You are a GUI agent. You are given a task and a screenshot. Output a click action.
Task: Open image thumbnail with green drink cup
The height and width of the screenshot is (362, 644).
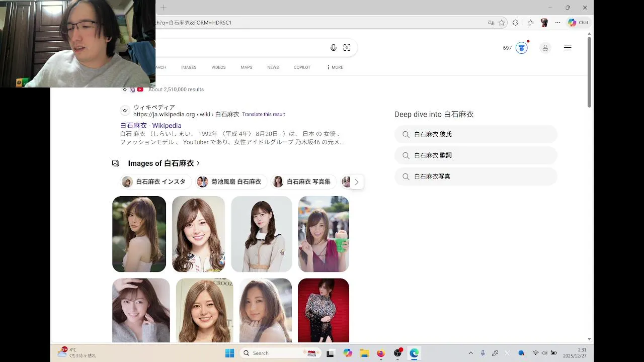[x=324, y=234]
